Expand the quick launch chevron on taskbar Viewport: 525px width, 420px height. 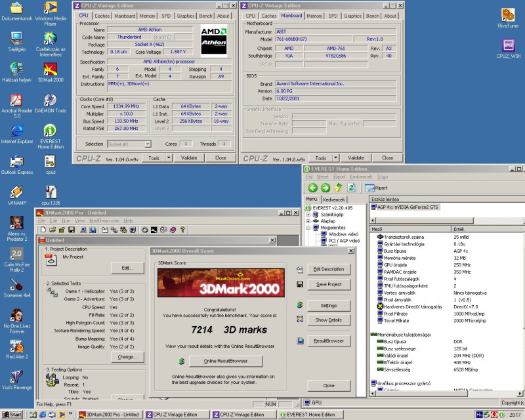pos(70,414)
